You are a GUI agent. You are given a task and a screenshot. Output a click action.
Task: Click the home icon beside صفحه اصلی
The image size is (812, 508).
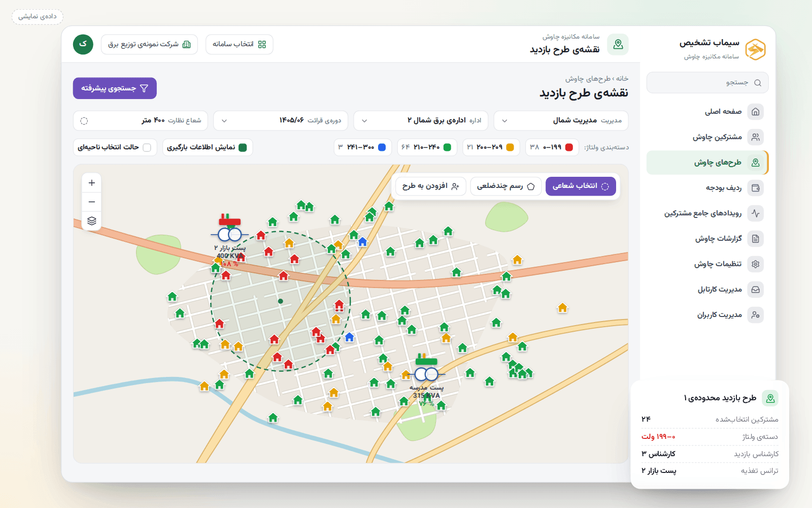click(756, 112)
